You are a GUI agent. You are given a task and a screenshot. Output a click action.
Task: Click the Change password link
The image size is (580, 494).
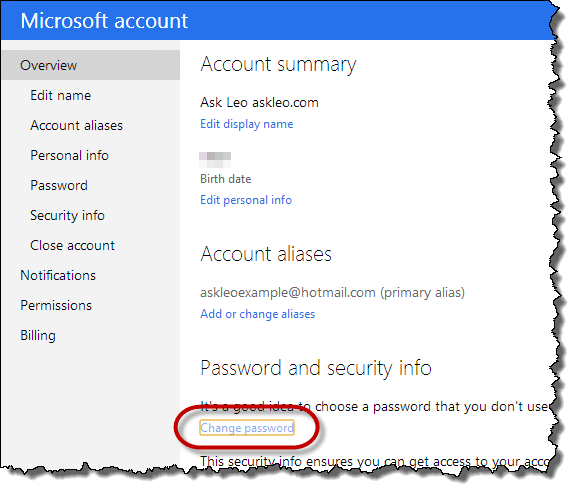tap(247, 428)
